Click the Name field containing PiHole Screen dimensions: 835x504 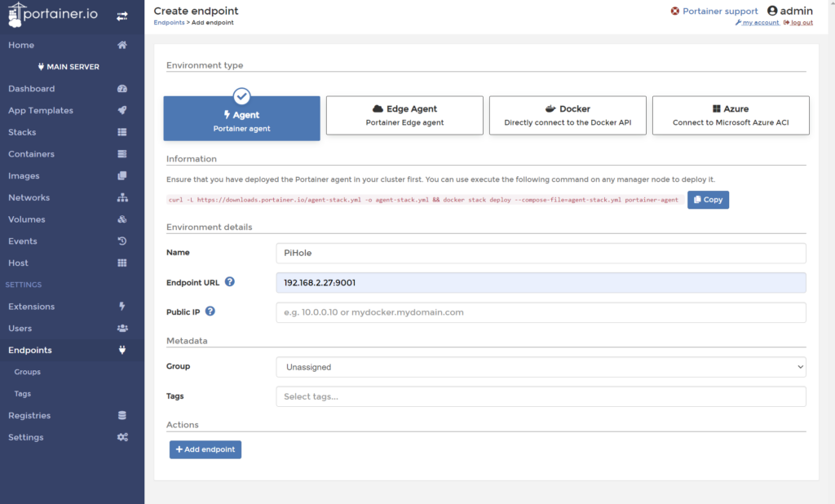541,253
